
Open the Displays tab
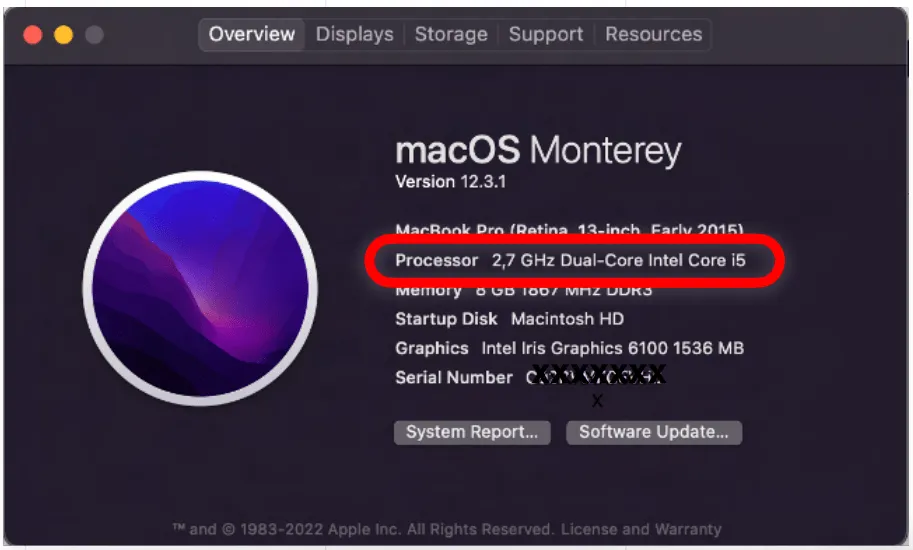tap(354, 34)
